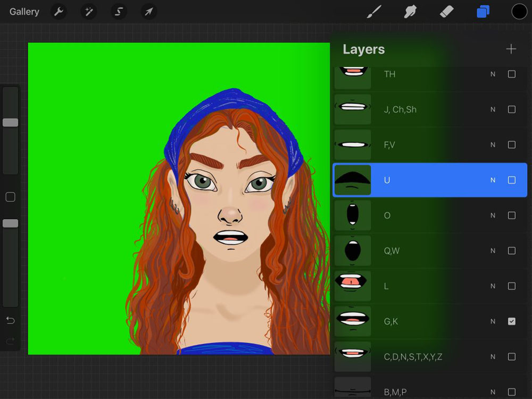Open blend mode N of TH layer

click(x=493, y=74)
